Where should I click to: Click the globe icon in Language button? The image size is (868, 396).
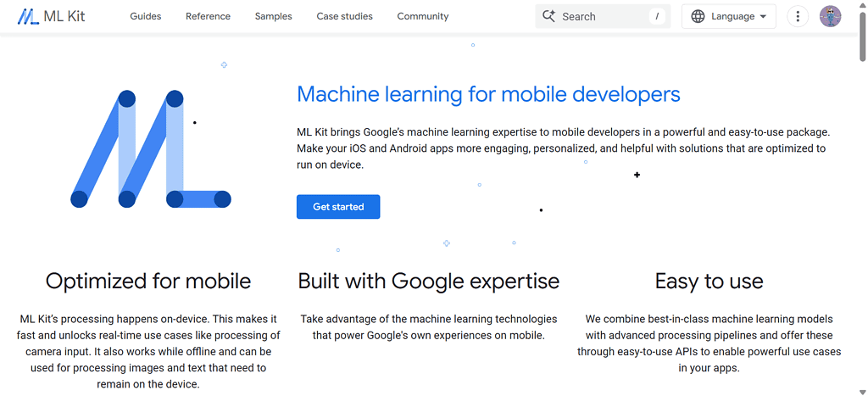[x=698, y=17]
